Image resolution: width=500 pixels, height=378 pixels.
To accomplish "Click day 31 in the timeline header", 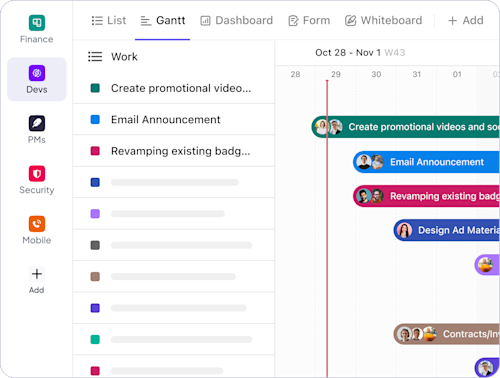I will [417, 74].
